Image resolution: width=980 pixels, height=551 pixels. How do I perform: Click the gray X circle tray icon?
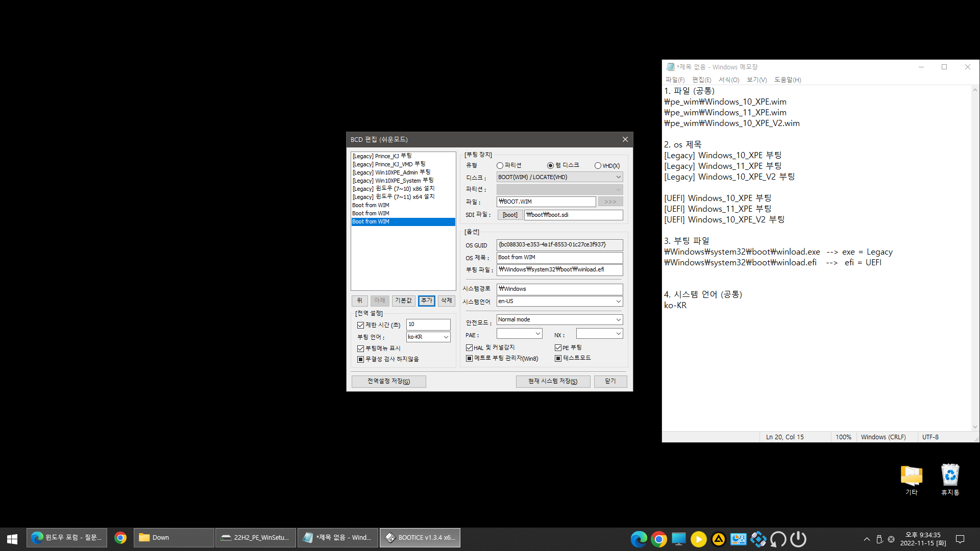click(x=891, y=539)
